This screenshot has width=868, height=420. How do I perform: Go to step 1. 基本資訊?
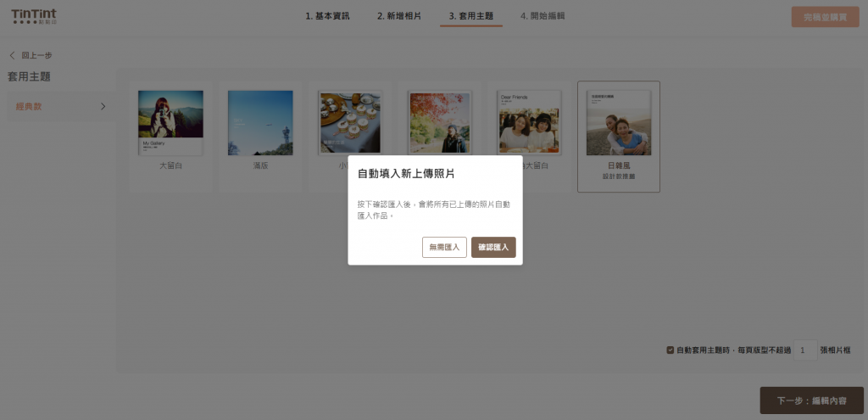pyautogui.click(x=327, y=16)
